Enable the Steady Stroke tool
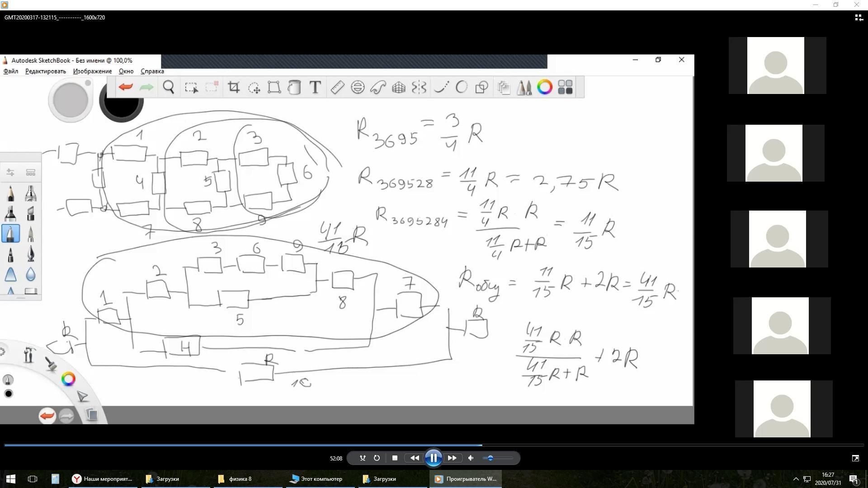 pos(441,87)
